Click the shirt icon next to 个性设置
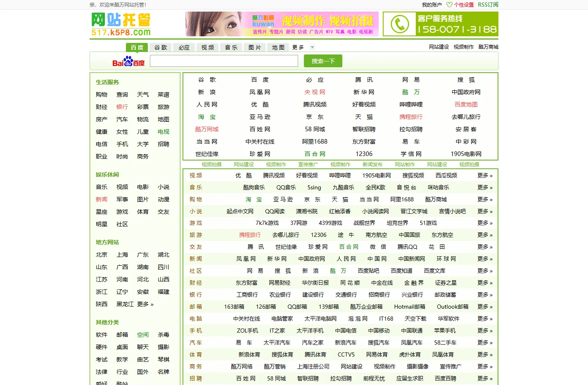 coord(449,5)
